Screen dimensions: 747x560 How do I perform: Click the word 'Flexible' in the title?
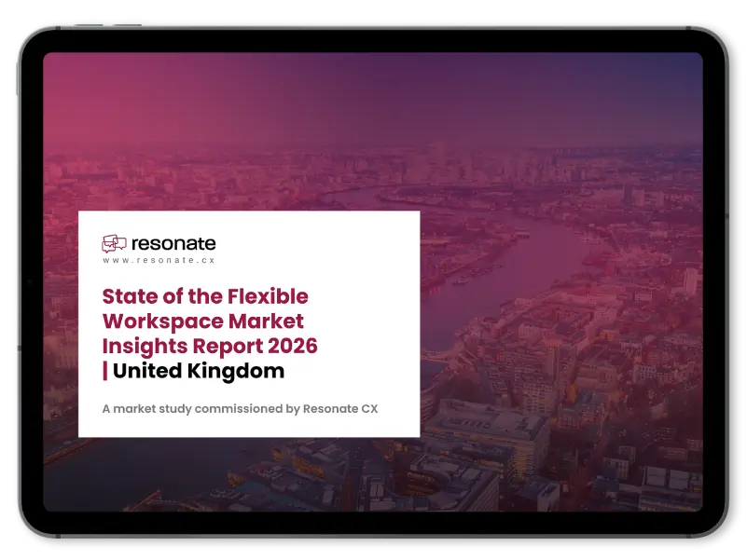point(267,297)
